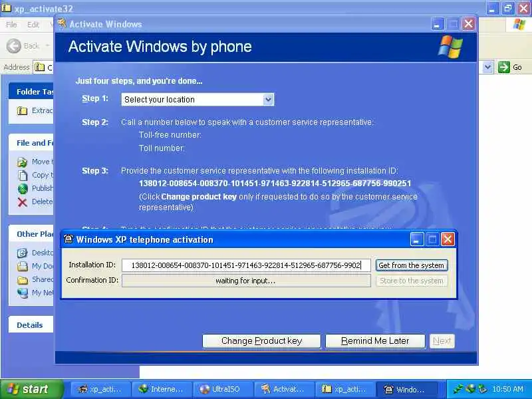Click the Start button
532x399 pixels.
click(32, 389)
